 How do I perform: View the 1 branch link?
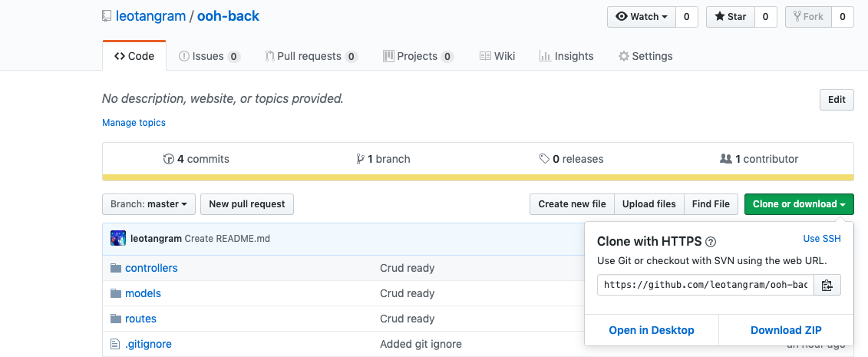[x=384, y=160]
